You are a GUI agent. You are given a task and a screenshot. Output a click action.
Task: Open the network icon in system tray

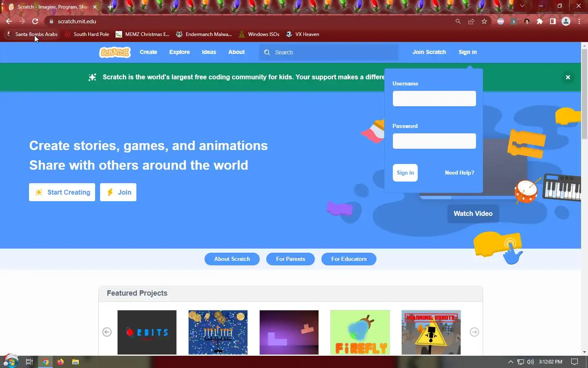(x=521, y=361)
